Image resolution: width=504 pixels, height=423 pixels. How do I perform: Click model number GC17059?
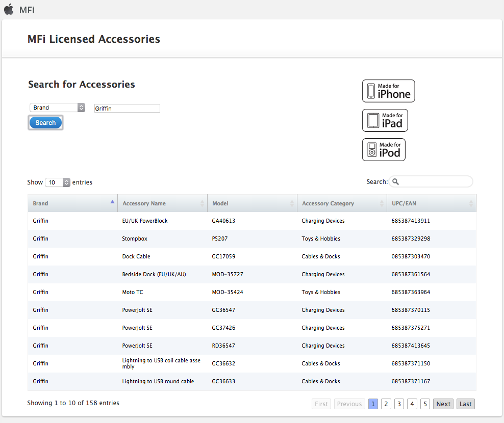223,257
